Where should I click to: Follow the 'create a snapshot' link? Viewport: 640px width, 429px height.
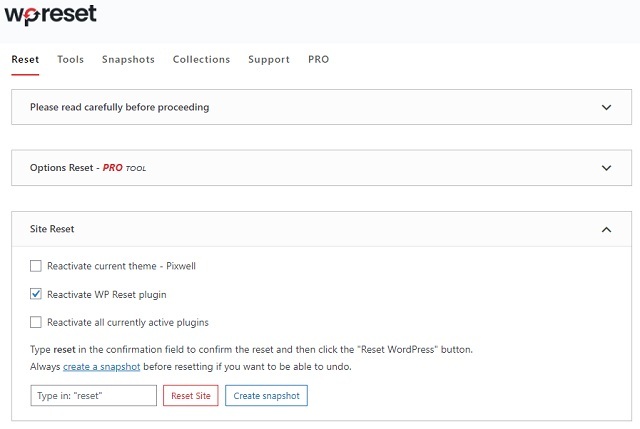click(x=99, y=367)
